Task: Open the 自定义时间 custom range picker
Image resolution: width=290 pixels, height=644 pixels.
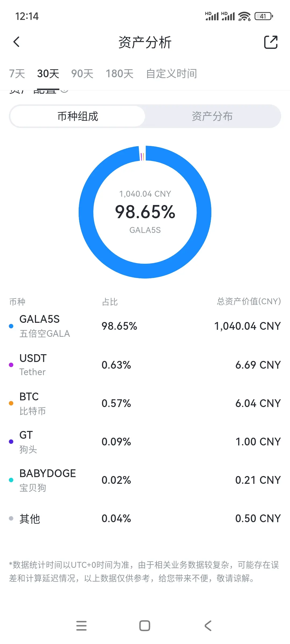Action: point(172,74)
